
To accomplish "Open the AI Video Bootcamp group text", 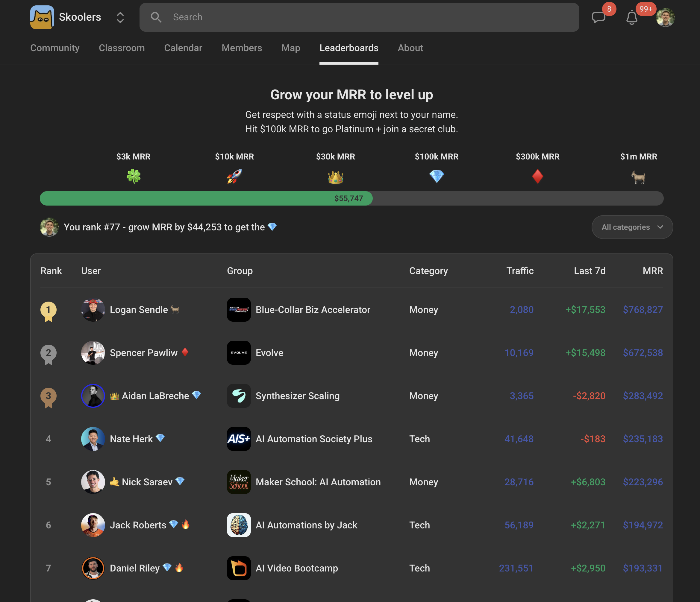I will click(x=297, y=568).
